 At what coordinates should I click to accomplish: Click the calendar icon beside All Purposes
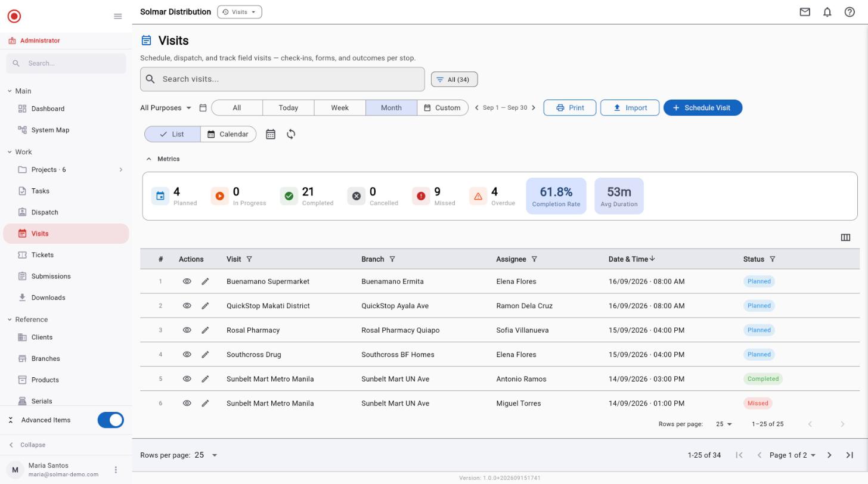203,108
